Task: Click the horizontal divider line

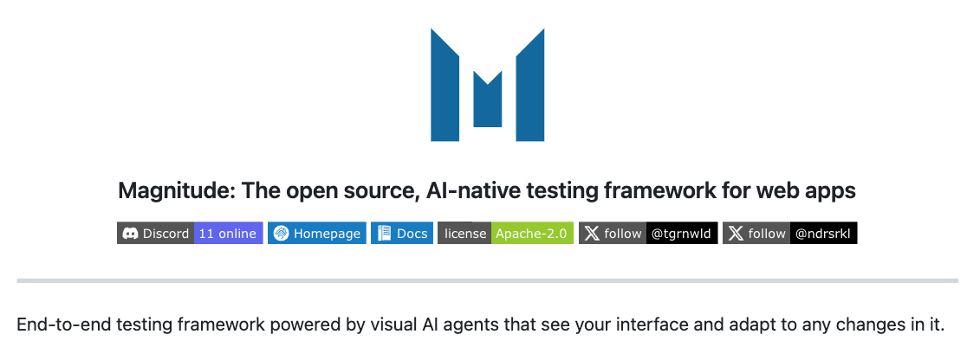Action: pos(488,280)
